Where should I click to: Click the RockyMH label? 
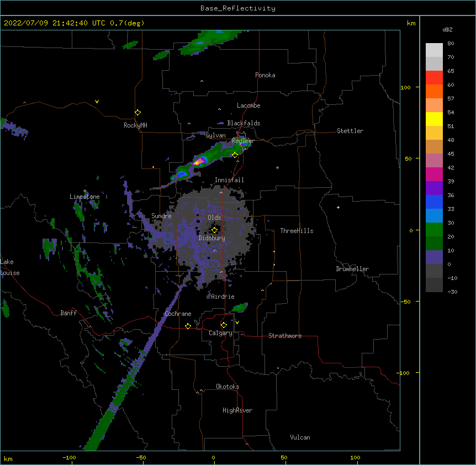click(135, 125)
